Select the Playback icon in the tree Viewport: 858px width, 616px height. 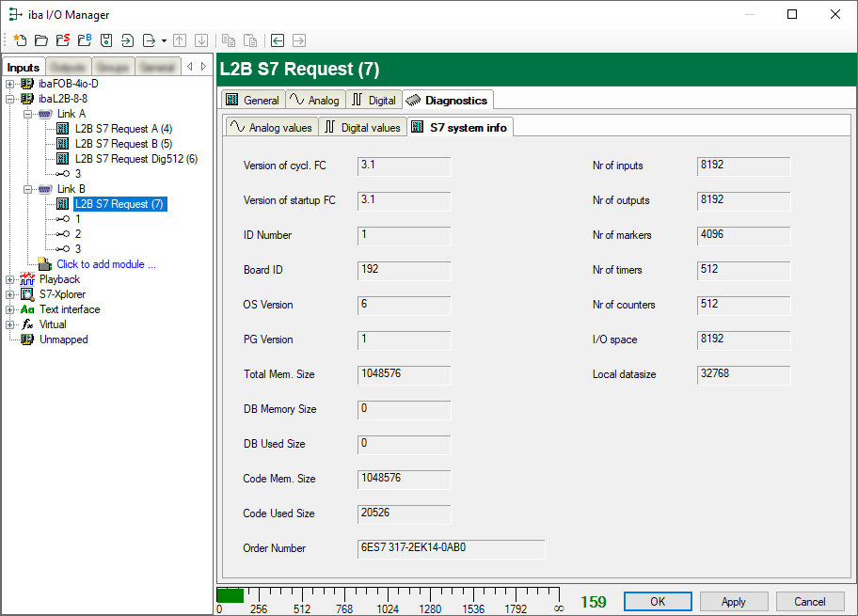(x=27, y=279)
